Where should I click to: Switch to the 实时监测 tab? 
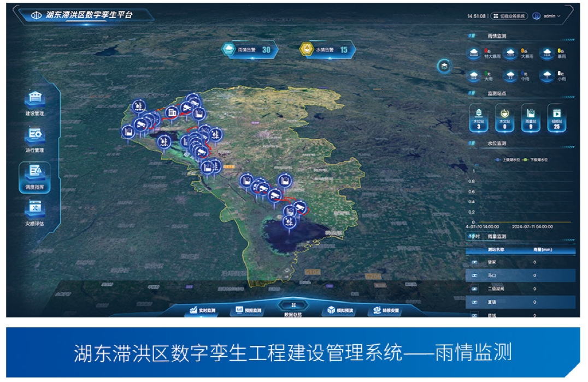click(203, 310)
